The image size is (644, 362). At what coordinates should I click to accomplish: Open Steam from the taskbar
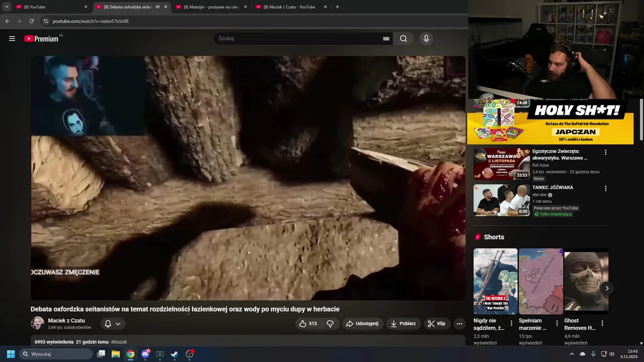(175, 354)
